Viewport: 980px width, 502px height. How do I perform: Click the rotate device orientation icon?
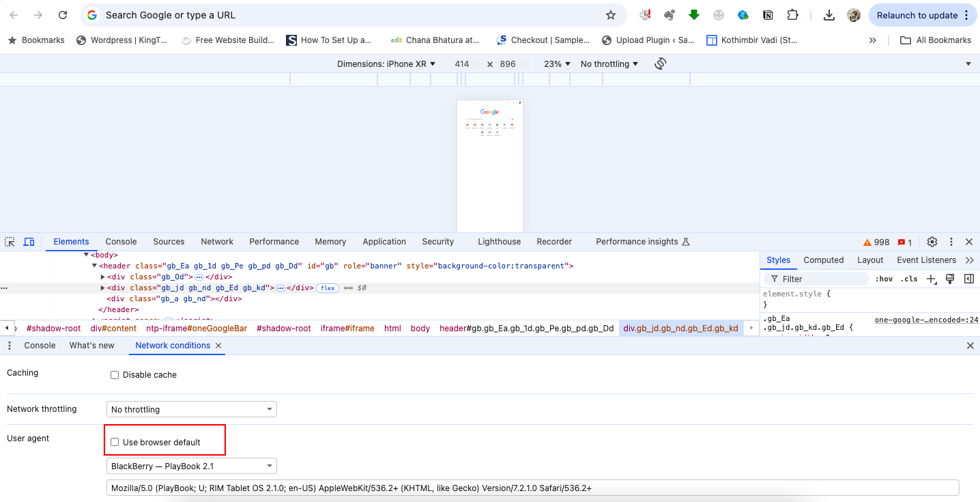660,64
